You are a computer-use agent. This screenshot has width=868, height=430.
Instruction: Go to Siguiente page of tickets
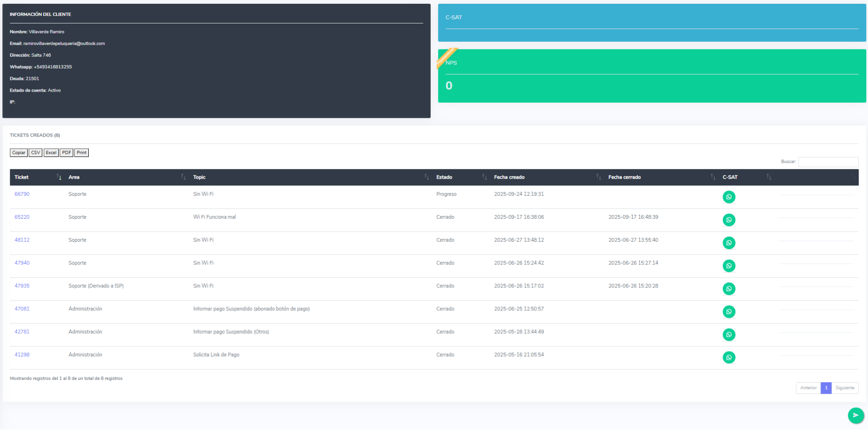(845, 388)
